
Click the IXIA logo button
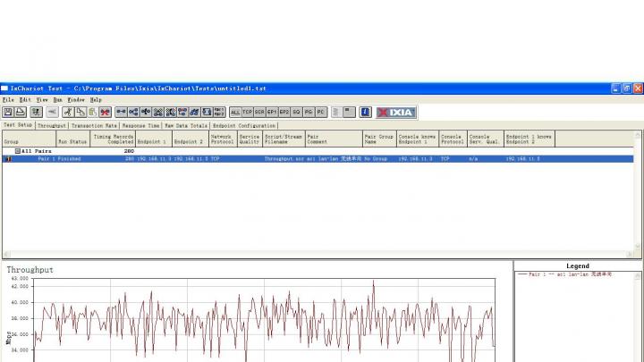click(x=396, y=113)
